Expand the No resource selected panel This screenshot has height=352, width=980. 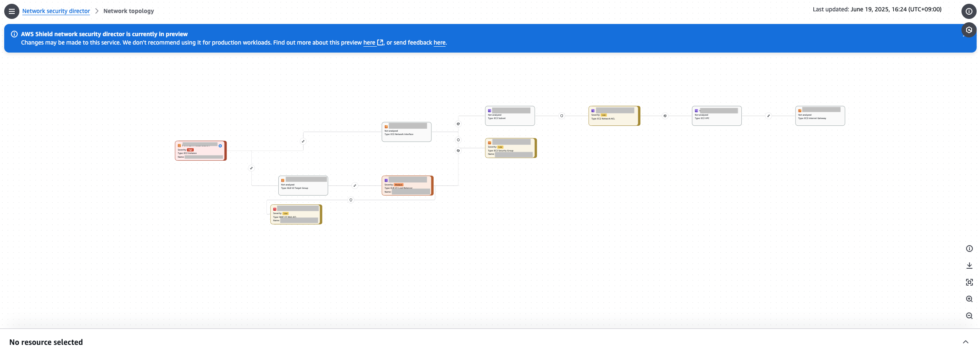tap(966, 342)
